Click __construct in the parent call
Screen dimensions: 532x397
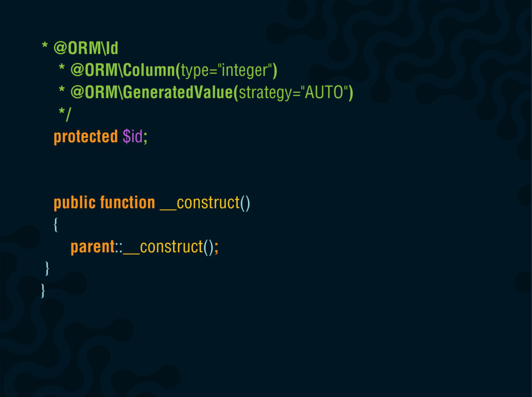(163, 247)
